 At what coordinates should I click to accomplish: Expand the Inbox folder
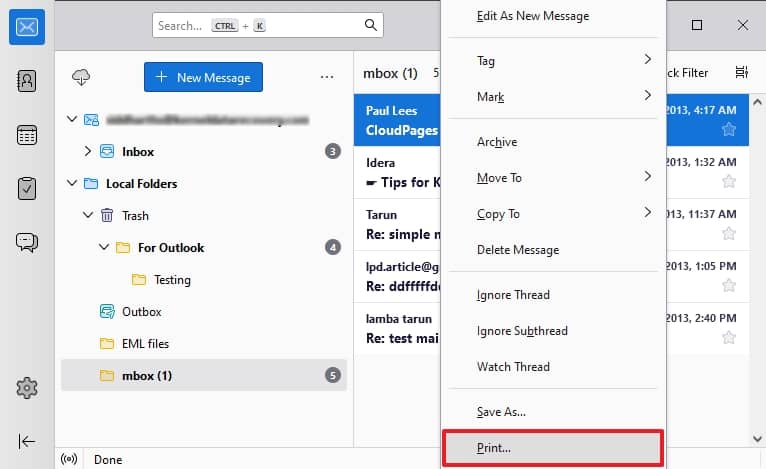[87, 151]
